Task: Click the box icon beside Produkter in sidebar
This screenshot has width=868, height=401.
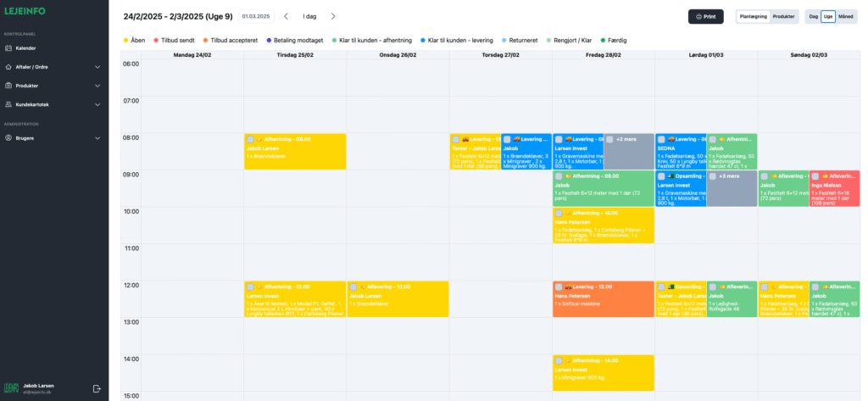Action: [x=8, y=86]
